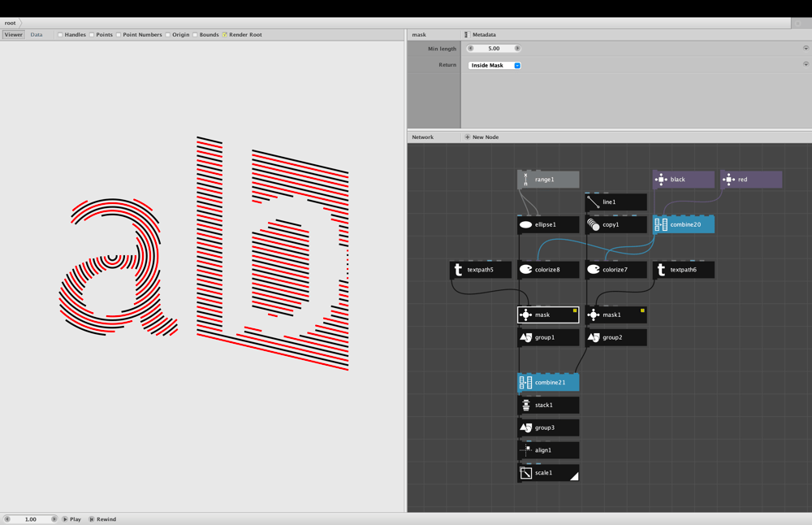
Task: Start animation with the Play button
Action: 72,518
